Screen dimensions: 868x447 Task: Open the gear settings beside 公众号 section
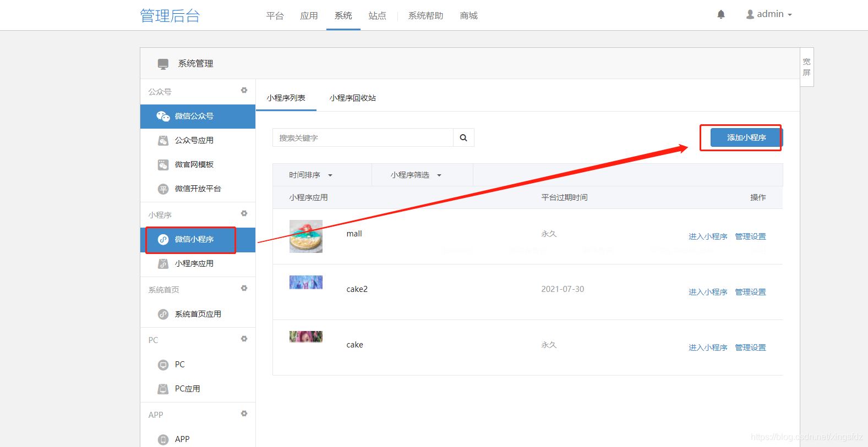point(244,90)
